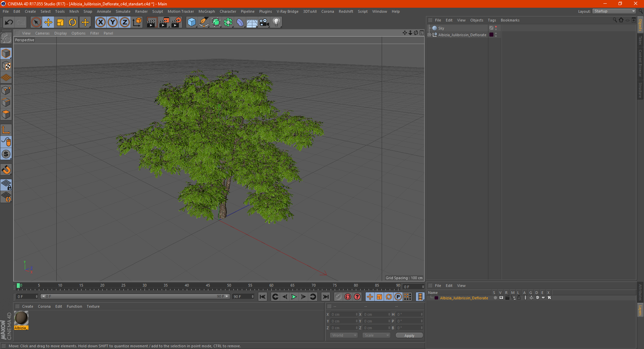Open Render to Picture Viewer

coord(164,22)
